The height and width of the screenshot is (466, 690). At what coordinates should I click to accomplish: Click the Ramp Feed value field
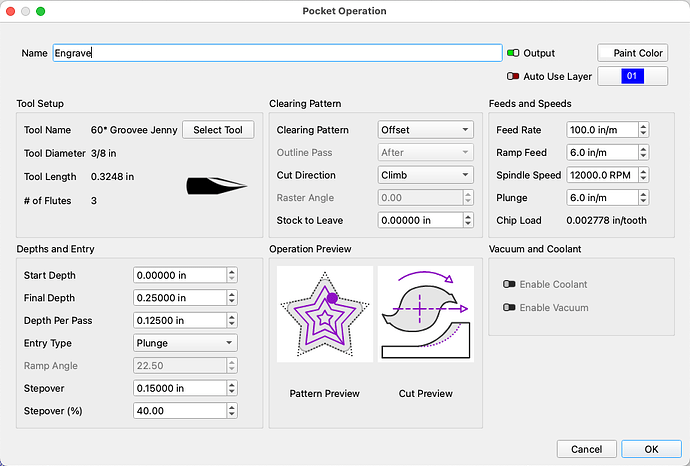[602, 153]
